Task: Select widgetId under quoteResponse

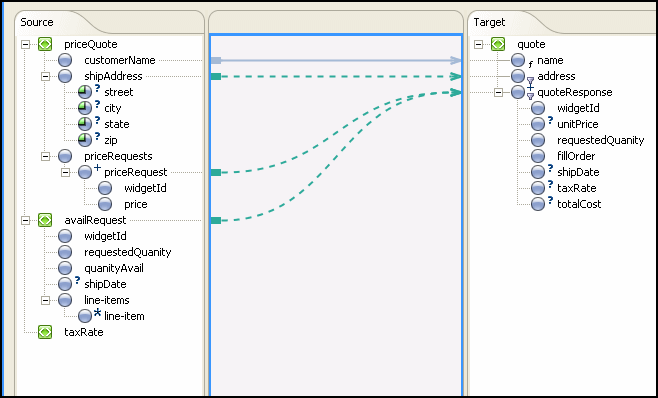Action: click(x=578, y=108)
